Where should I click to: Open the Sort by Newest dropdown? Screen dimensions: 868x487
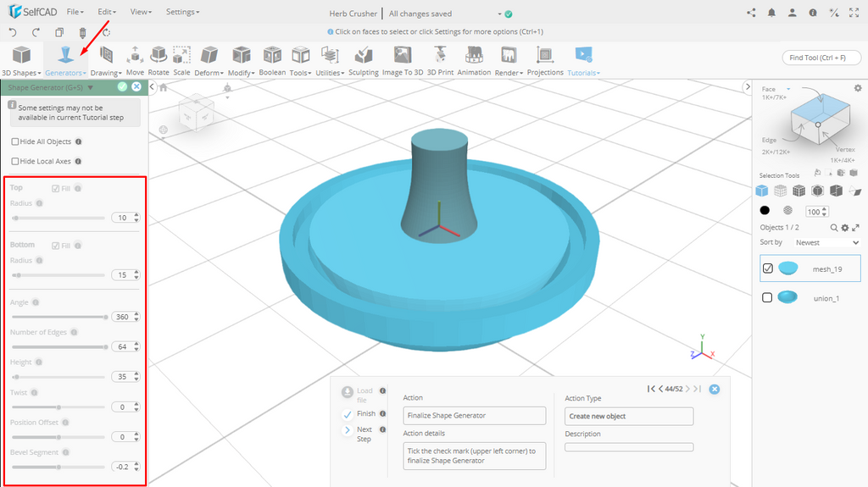pos(827,242)
